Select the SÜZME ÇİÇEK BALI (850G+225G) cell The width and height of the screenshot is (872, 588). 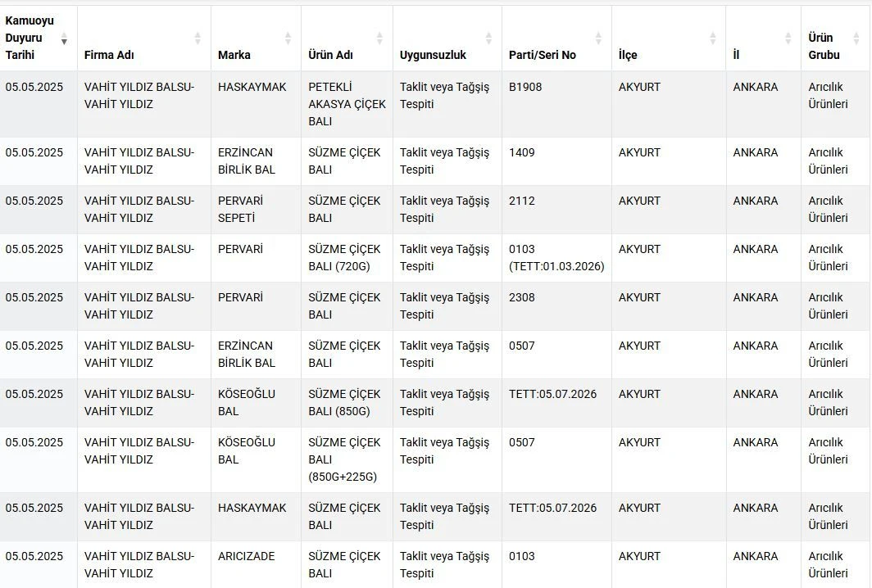click(347, 459)
